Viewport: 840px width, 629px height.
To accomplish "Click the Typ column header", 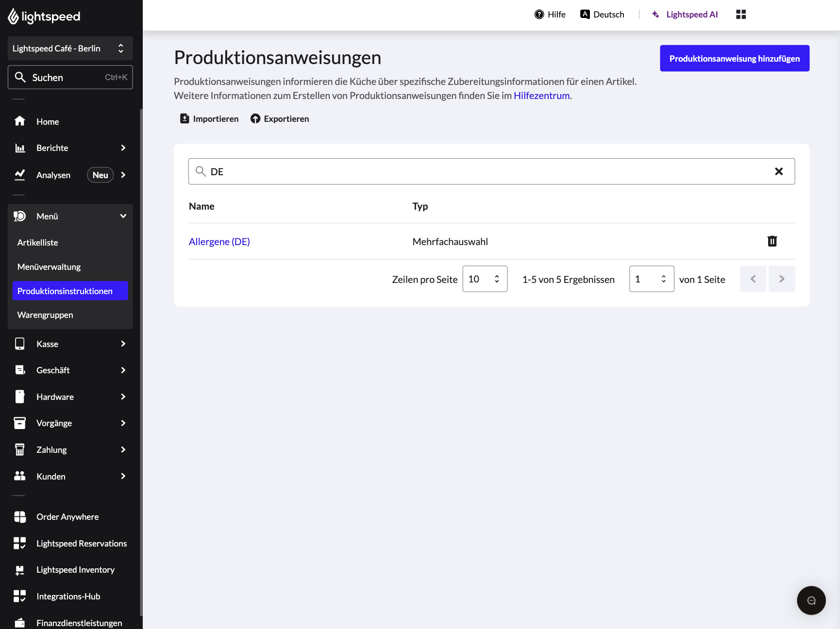I will (x=420, y=206).
